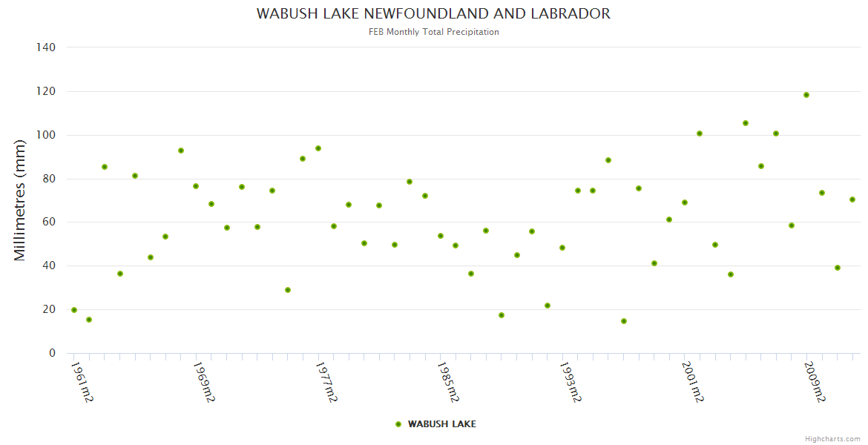Image resolution: width=868 pixels, height=445 pixels.
Task: Click the 2009m2 x-axis label
Action: pos(815,382)
